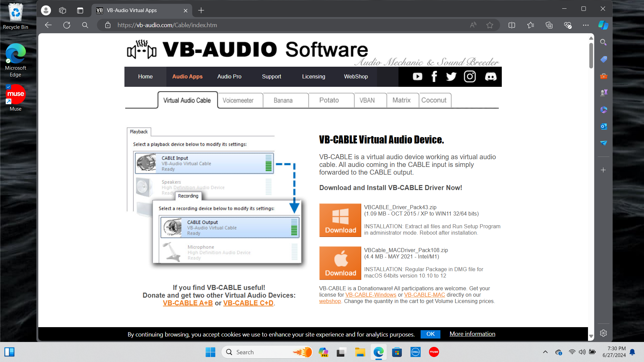Open the VB-CABLE-MAC license link

(425, 295)
